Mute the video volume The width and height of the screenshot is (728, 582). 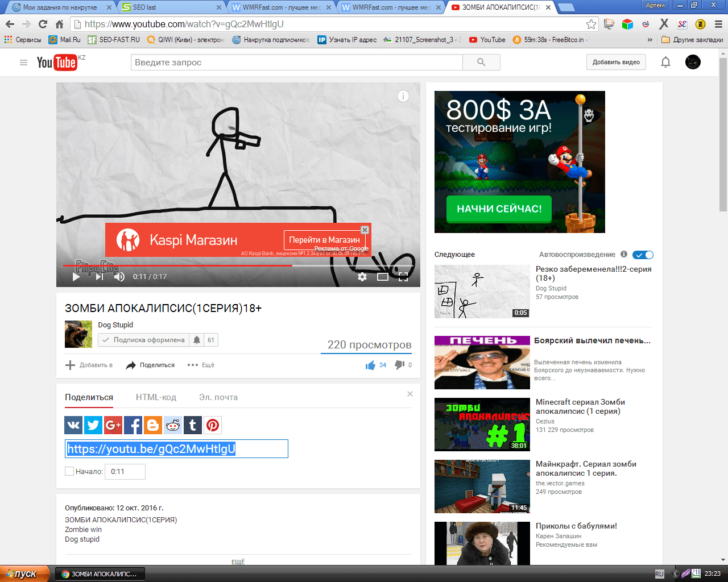click(x=119, y=277)
